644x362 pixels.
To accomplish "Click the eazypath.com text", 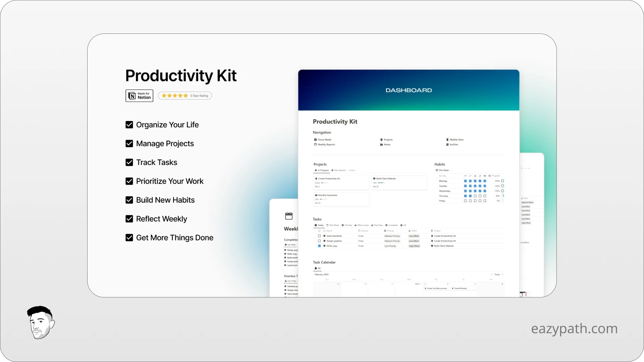I will pos(574,328).
